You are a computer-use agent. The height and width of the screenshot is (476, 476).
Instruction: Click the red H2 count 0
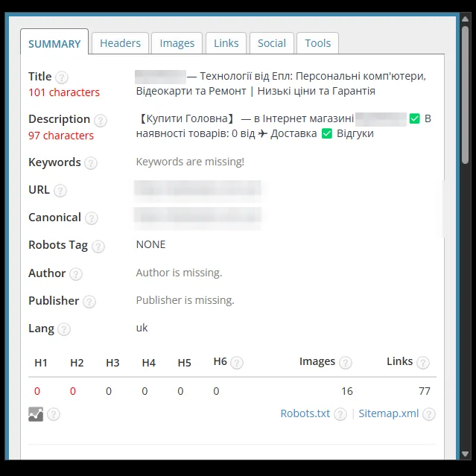pyautogui.click(x=73, y=391)
